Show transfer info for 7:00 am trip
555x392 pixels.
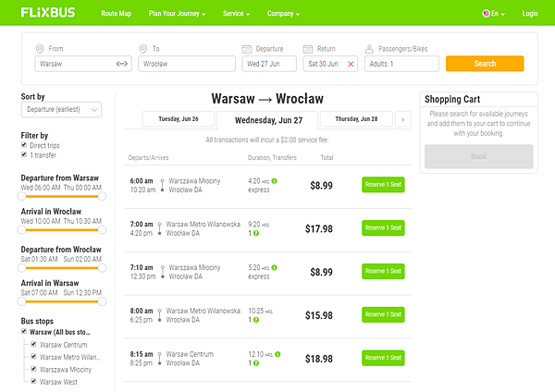coord(256,233)
